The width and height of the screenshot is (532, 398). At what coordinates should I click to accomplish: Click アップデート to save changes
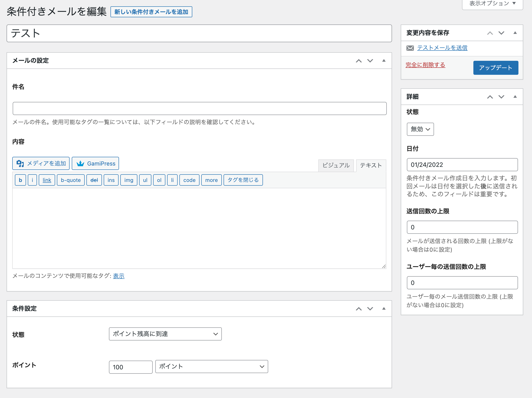point(496,67)
